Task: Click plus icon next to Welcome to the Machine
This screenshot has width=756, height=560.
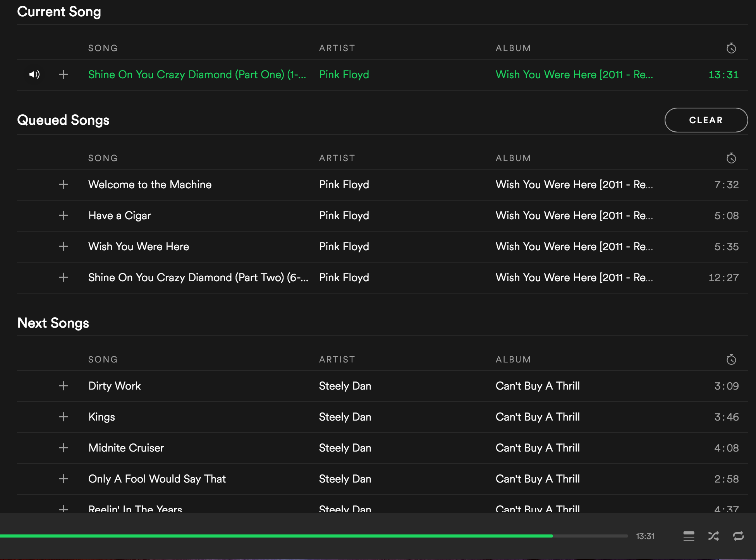Action: (64, 184)
